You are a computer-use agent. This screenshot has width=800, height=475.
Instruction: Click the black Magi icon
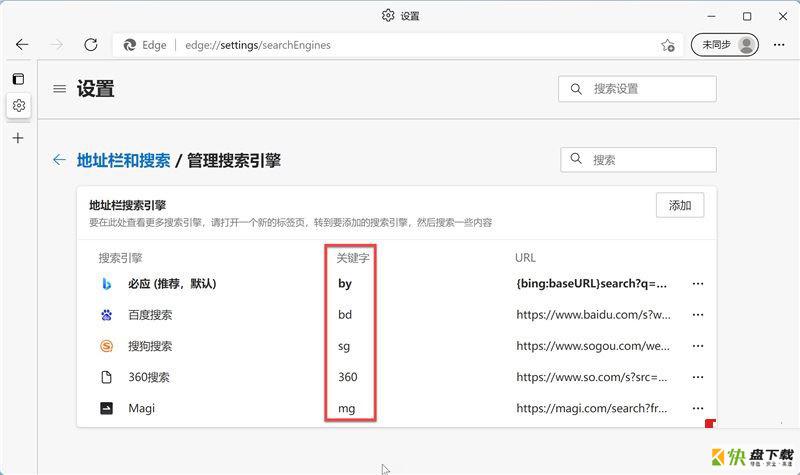106,408
